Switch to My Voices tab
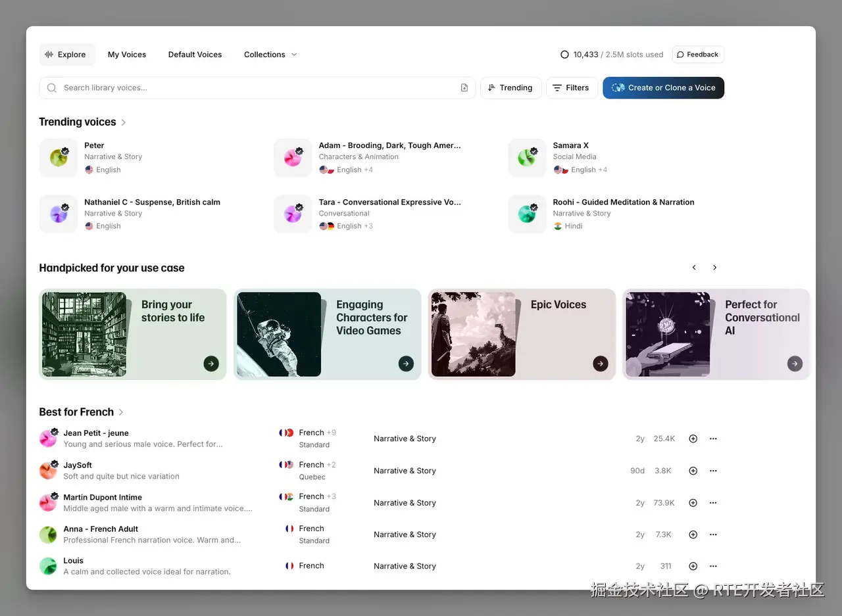Viewport: 842px width, 616px height. point(127,55)
